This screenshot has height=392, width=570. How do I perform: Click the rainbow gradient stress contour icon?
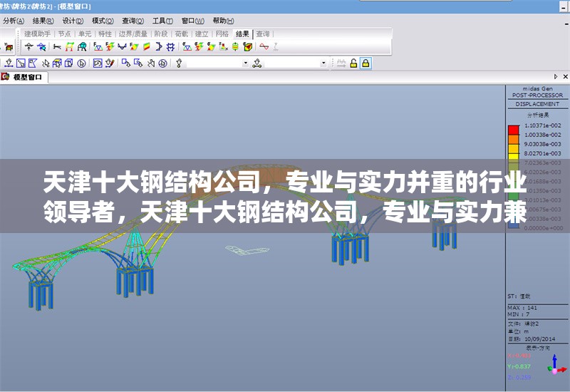pyautogui.click(x=145, y=47)
